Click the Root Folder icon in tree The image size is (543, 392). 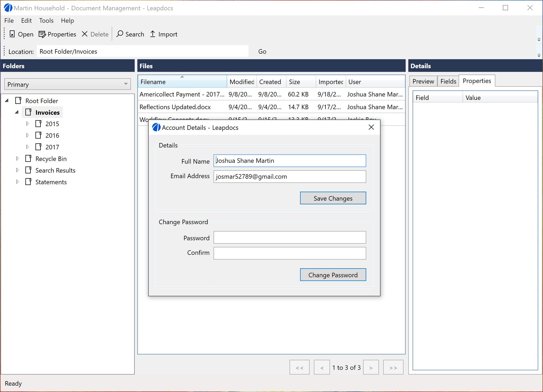click(x=18, y=101)
